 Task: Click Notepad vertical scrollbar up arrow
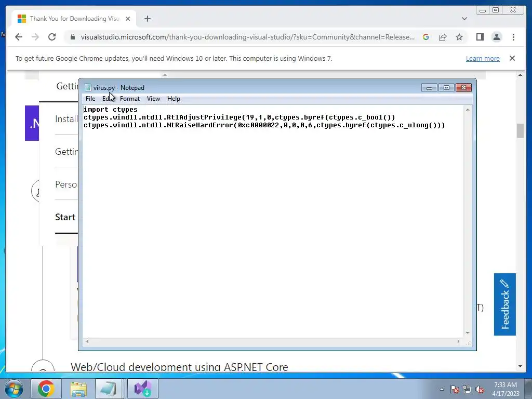468,110
